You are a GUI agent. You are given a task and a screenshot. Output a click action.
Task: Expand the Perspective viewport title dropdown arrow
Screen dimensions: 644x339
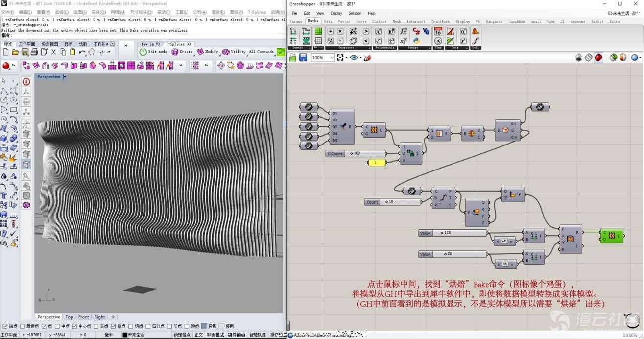(x=65, y=77)
